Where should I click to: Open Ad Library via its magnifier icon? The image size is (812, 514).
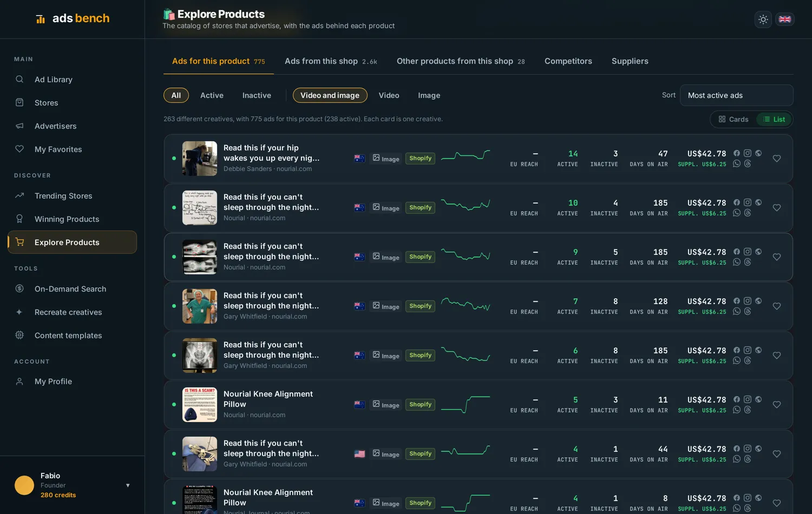pos(19,80)
